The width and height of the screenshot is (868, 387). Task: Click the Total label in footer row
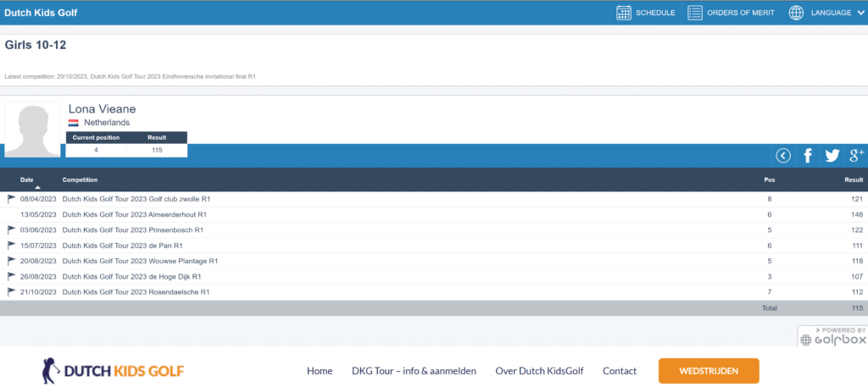click(x=770, y=308)
